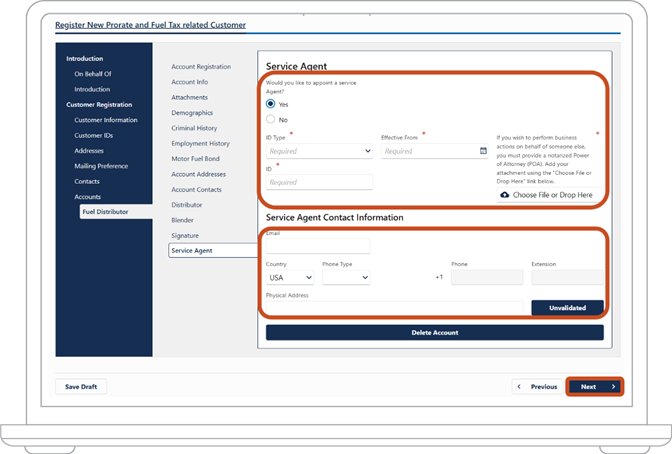Go to Demographics step
Viewport: 672px width, 454px height.
tap(192, 113)
